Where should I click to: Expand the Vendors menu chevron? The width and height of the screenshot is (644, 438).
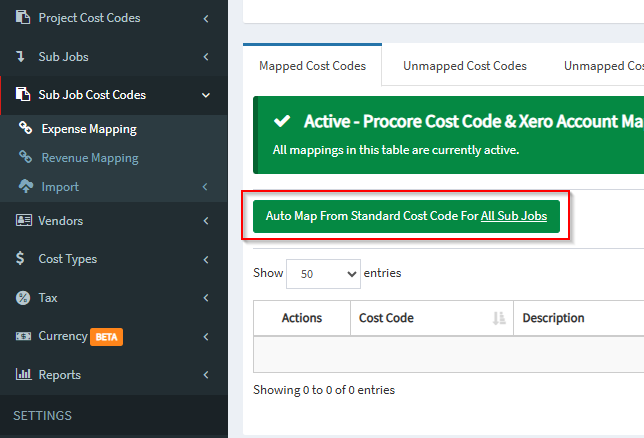pos(206,221)
